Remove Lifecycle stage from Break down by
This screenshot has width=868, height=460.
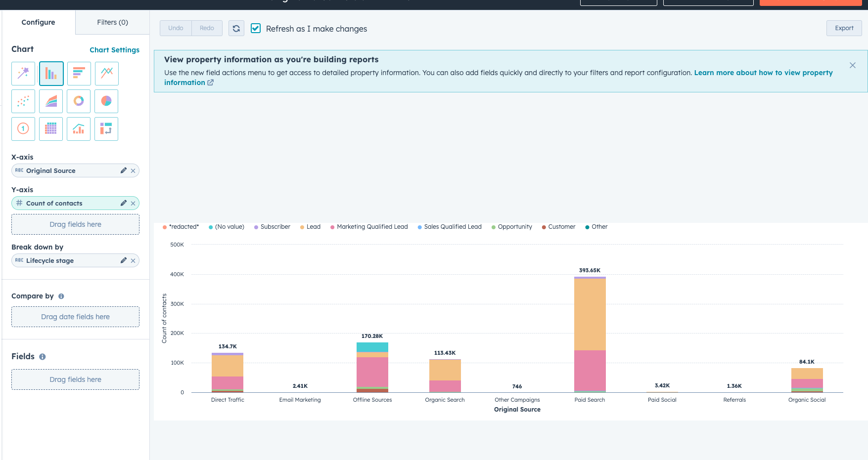[x=133, y=260]
